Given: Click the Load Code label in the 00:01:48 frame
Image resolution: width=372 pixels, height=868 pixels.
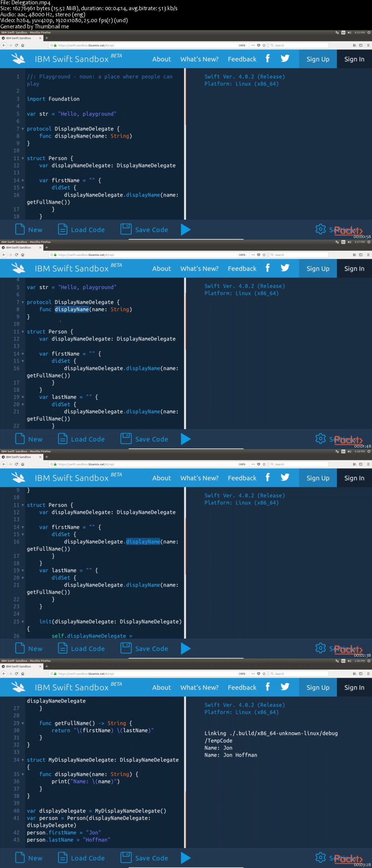Looking at the screenshot, I should [x=88, y=439].
